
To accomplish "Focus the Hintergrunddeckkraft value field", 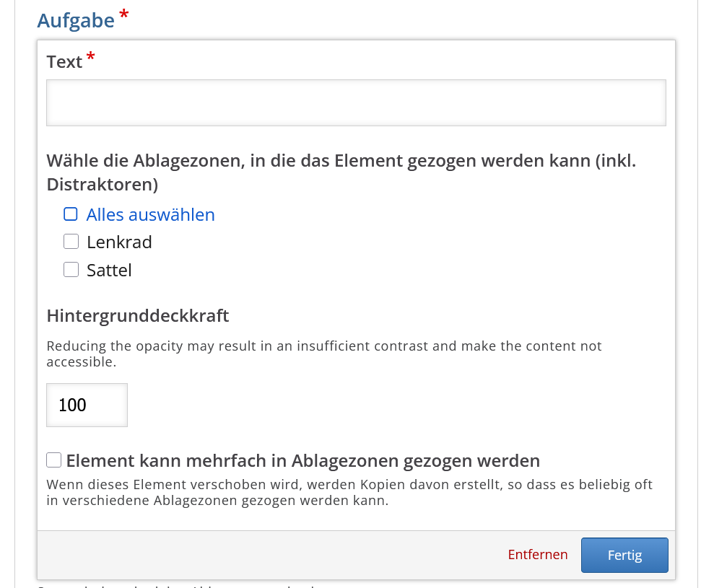I will point(87,405).
